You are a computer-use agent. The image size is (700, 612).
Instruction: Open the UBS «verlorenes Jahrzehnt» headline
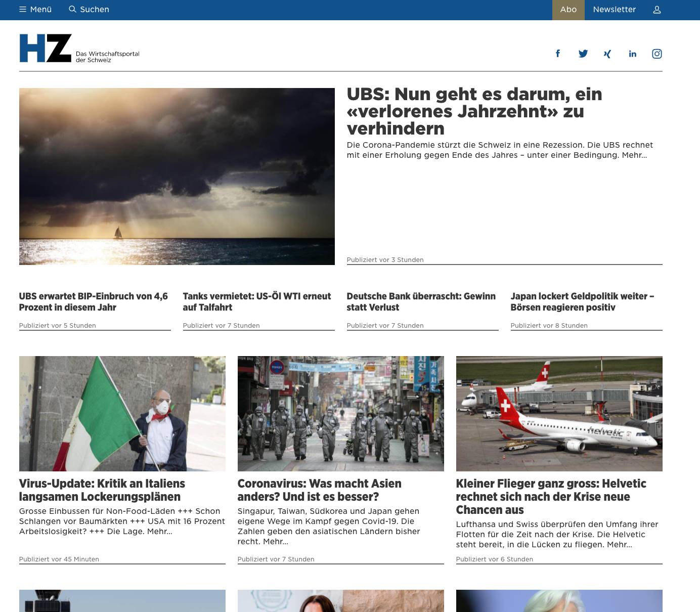tap(474, 111)
